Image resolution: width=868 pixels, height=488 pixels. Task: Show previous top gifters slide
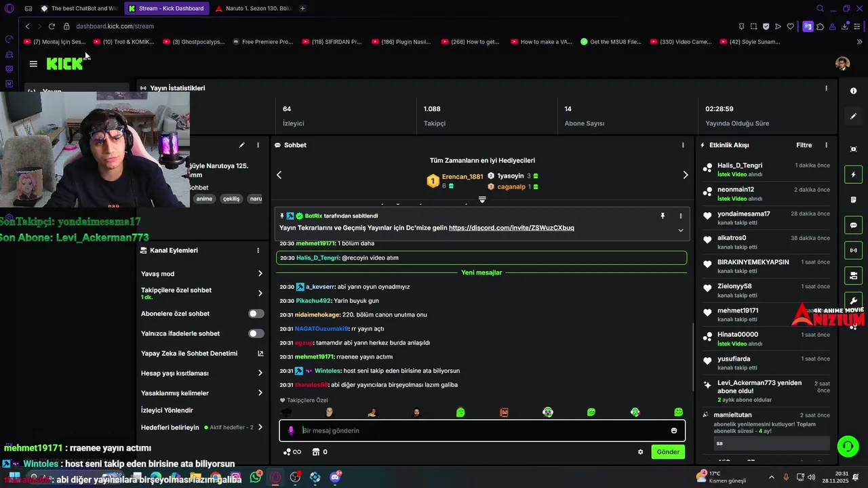279,175
